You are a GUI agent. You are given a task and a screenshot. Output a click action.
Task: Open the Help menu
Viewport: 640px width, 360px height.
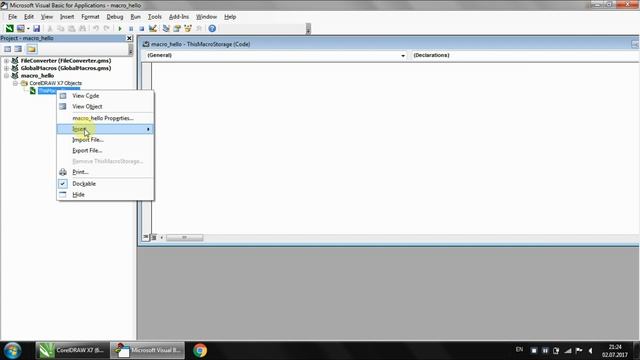click(230, 17)
